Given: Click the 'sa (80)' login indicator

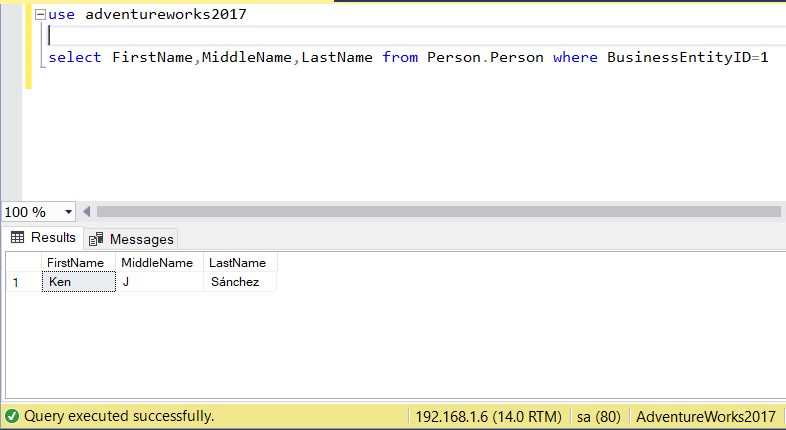Looking at the screenshot, I should [x=598, y=416].
